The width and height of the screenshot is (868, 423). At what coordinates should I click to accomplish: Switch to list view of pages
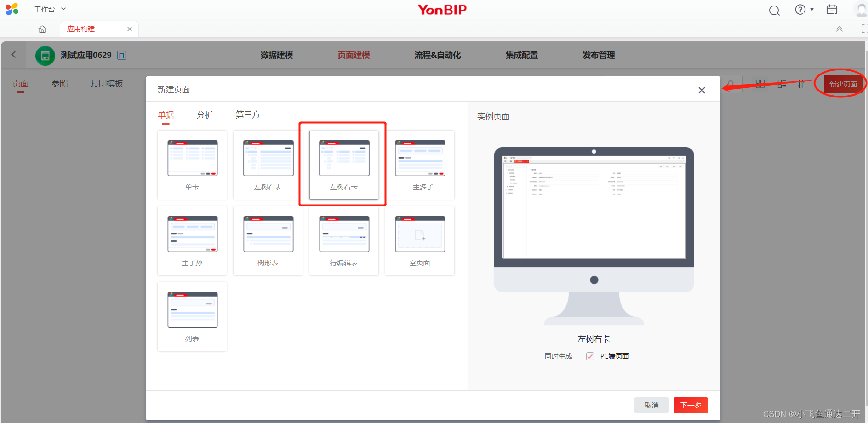(x=781, y=84)
